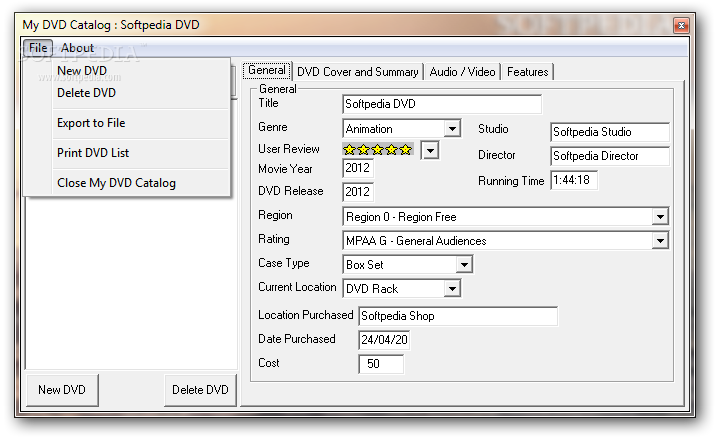Choose New DVD from the File menu
This screenshot has width=716, height=438.
pyautogui.click(x=82, y=71)
